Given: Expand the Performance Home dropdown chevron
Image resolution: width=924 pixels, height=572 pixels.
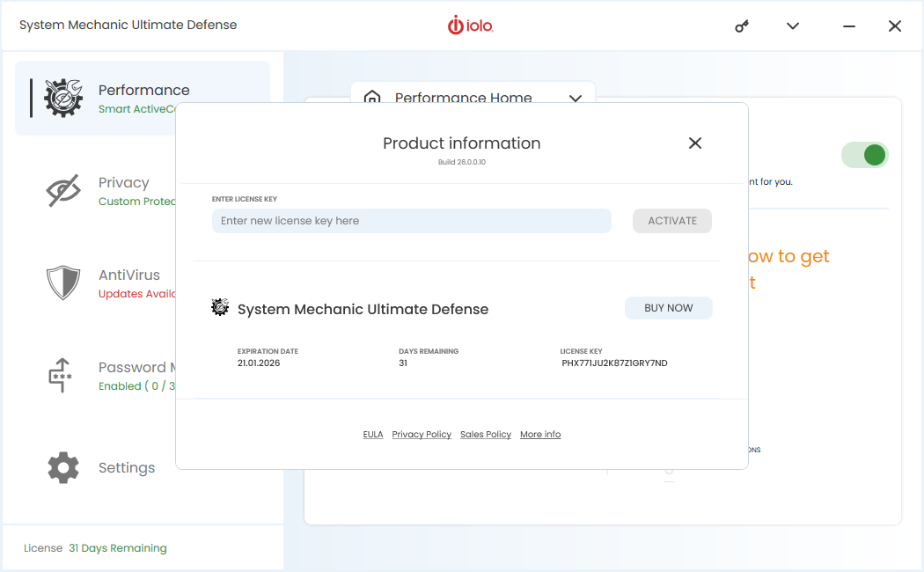Looking at the screenshot, I should pos(576,98).
